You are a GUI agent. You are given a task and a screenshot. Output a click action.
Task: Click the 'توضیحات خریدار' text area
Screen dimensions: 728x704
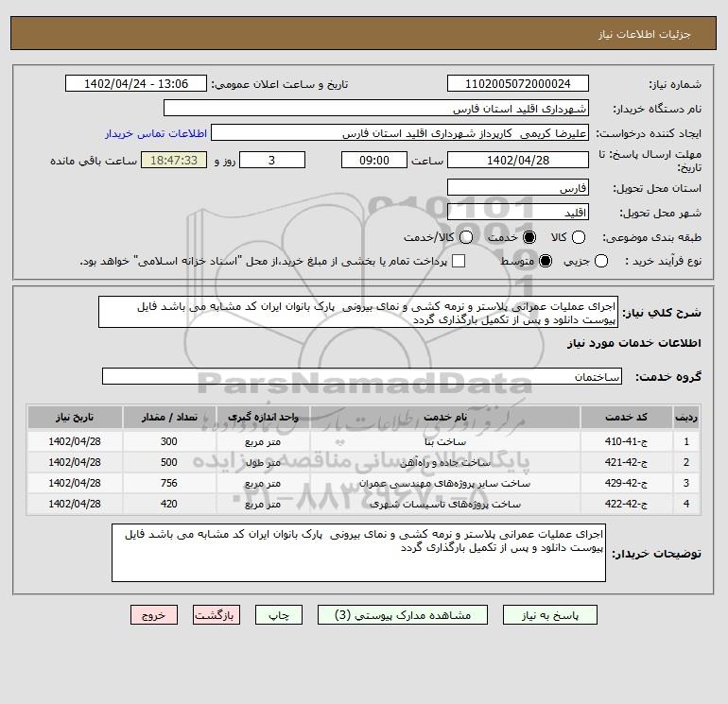358,553
